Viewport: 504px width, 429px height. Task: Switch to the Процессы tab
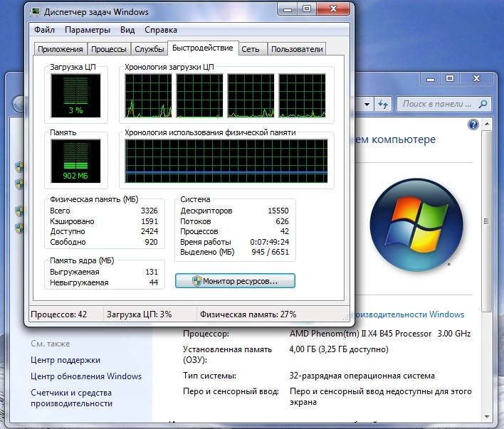[109, 49]
